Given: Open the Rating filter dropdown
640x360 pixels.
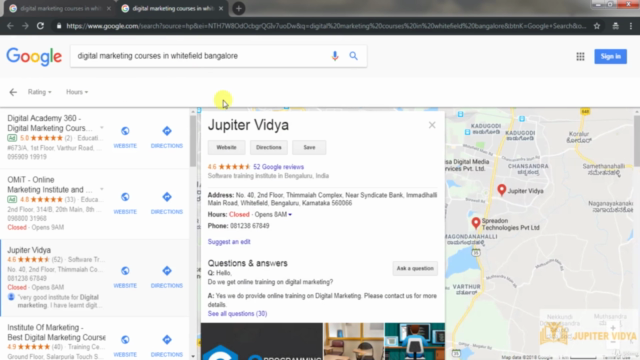Looking at the screenshot, I should coord(40,92).
